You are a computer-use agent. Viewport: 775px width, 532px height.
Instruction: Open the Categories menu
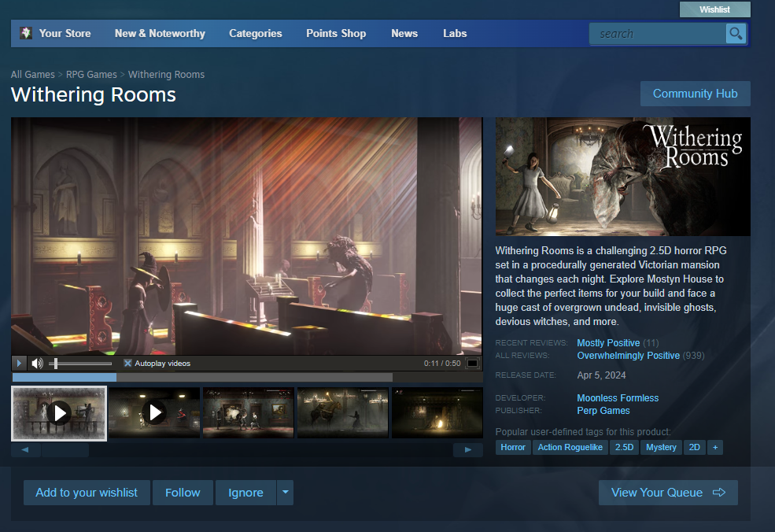tap(256, 33)
